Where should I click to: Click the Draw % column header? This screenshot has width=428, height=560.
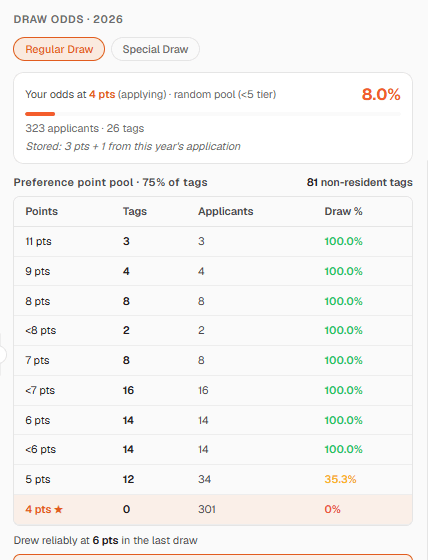click(x=343, y=211)
